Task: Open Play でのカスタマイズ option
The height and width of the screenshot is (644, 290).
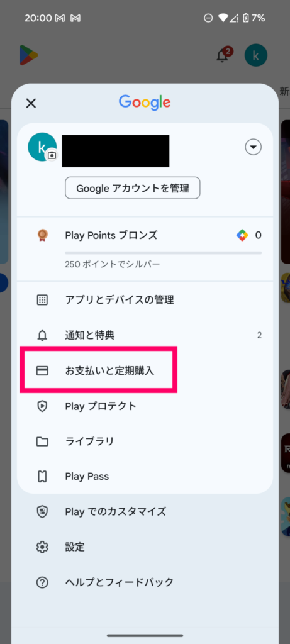Action: pyautogui.click(x=145, y=511)
